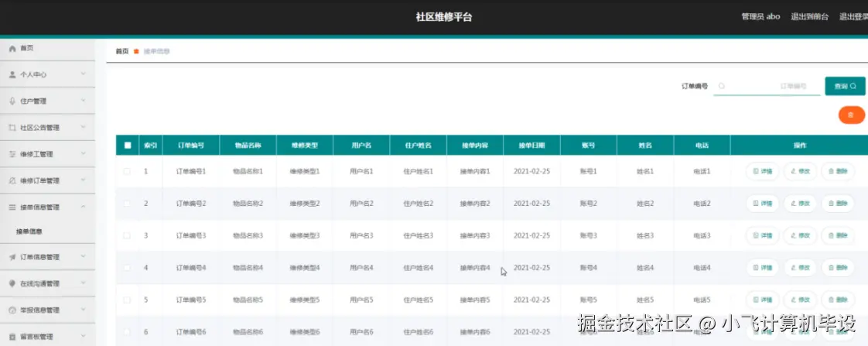
Task: Click the 查询 search button
Action: 845,87
